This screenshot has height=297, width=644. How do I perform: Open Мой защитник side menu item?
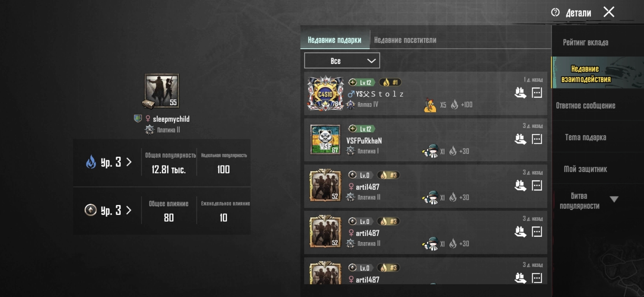[586, 169]
